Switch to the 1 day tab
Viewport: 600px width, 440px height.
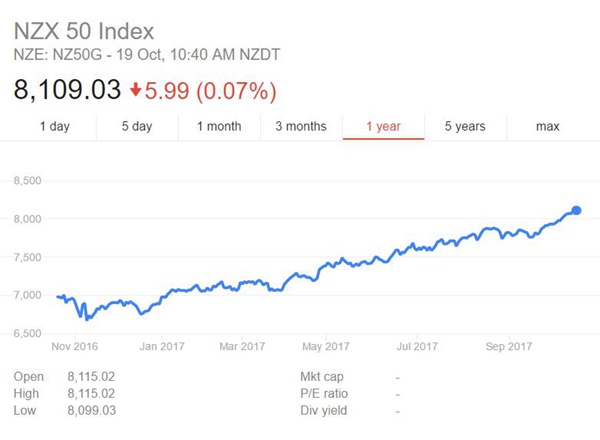[54, 126]
